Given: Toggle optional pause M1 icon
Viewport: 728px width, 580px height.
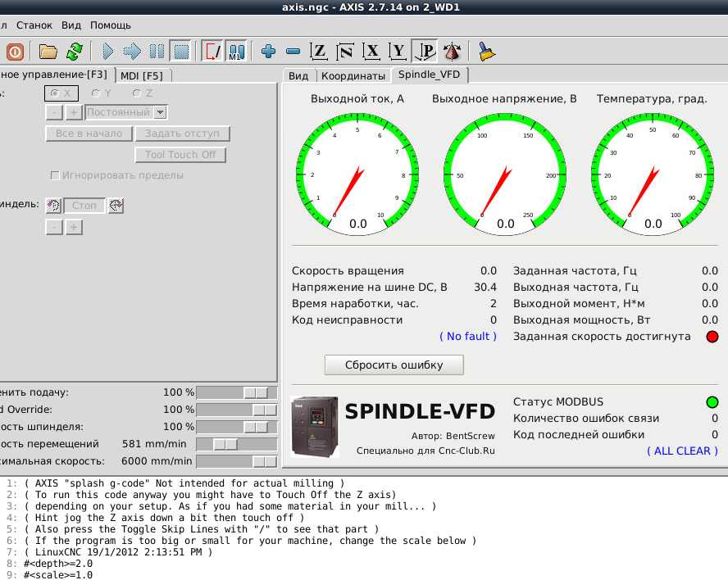Looking at the screenshot, I should pyautogui.click(x=237, y=51).
